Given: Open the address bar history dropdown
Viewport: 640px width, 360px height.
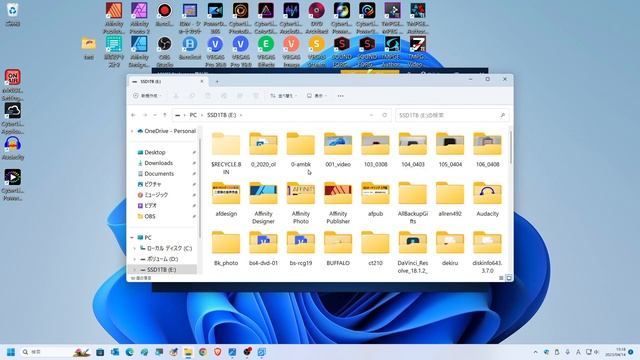Looking at the screenshot, I should click(x=371, y=116).
